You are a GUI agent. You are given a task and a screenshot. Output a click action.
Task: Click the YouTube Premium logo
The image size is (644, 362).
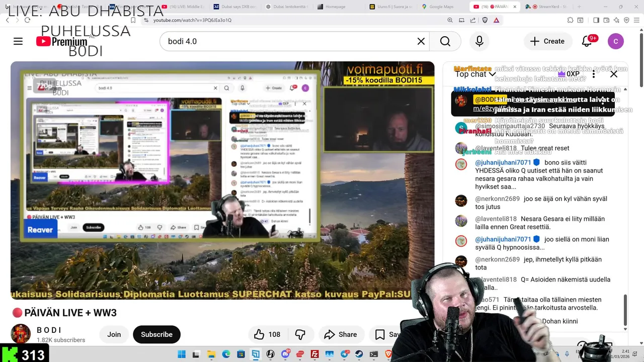pos(61,41)
